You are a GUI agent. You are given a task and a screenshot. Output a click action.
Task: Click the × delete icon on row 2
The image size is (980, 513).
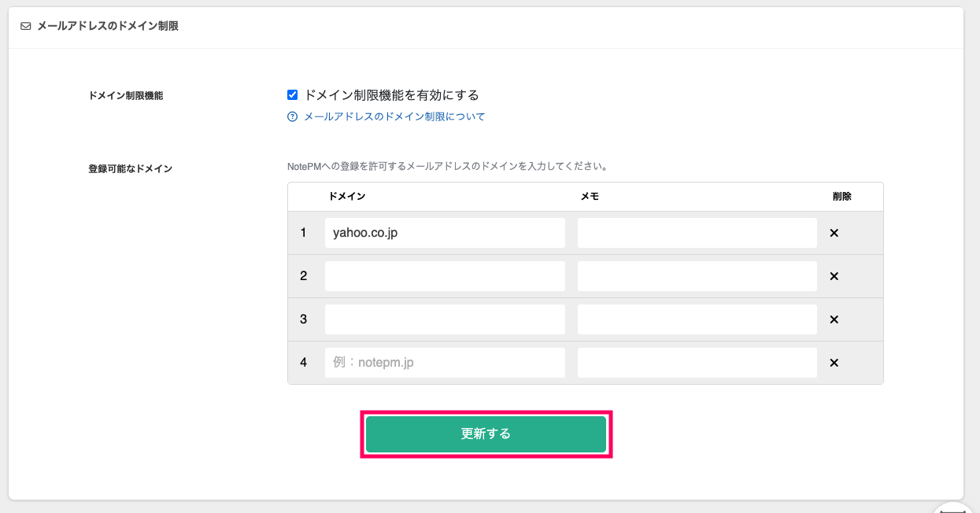pyautogui.click(x=834, y=275)
